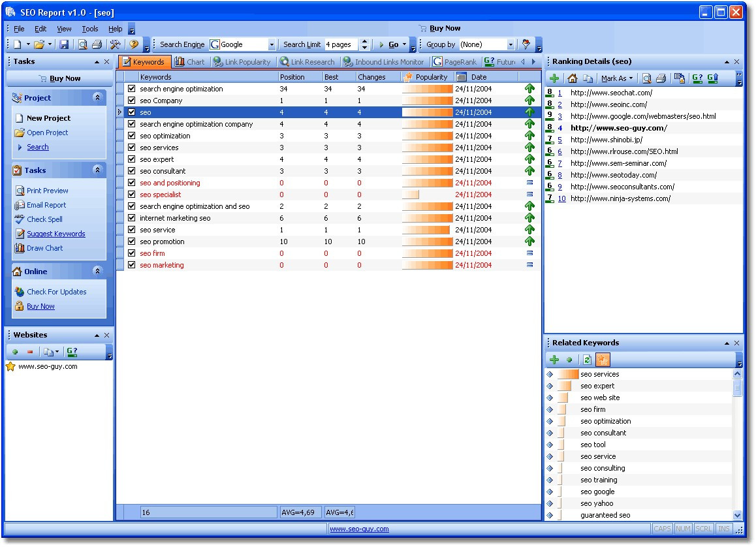Toggle checkbox for 'seo expert' row
The width and height of the screenshot is (756, 547).
[132, 159]
